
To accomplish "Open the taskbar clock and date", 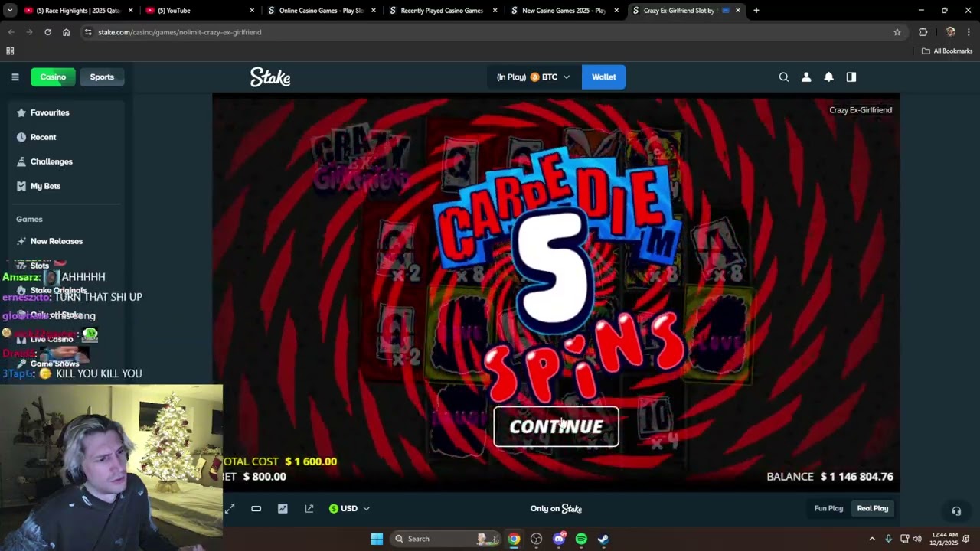I will pyautogui.click(x=943, y=539).
